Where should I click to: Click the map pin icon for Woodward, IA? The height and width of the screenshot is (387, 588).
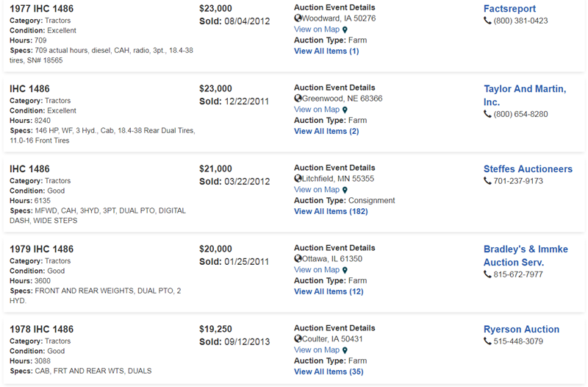pos(345,30)
